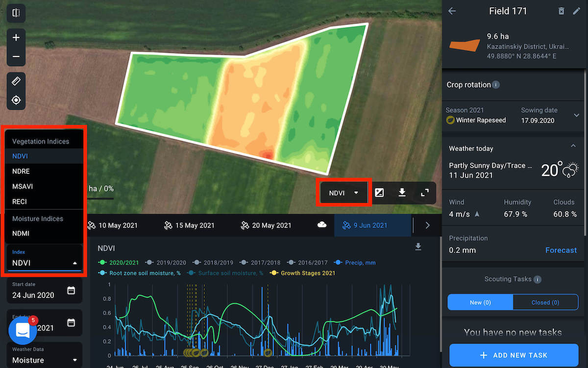This screenshot has height=368, width=588.
Task: Click the split view compare icon
Action: [16, 13]
